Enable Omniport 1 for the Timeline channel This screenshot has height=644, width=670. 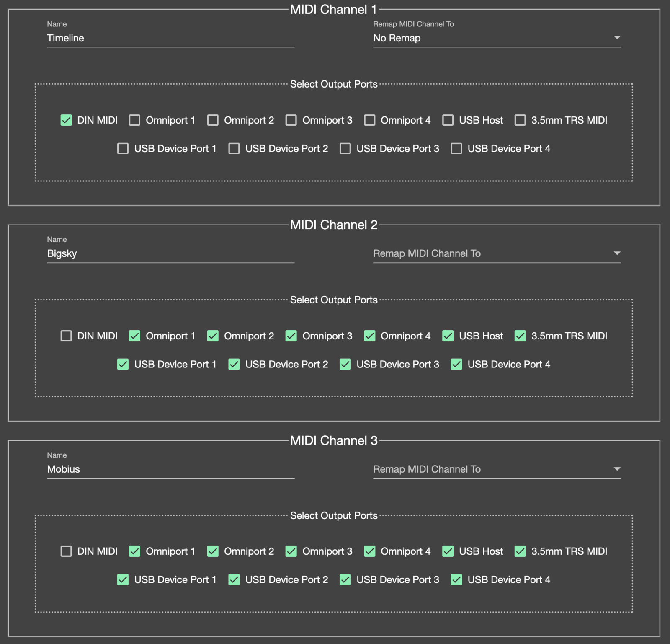pos(134,120)
